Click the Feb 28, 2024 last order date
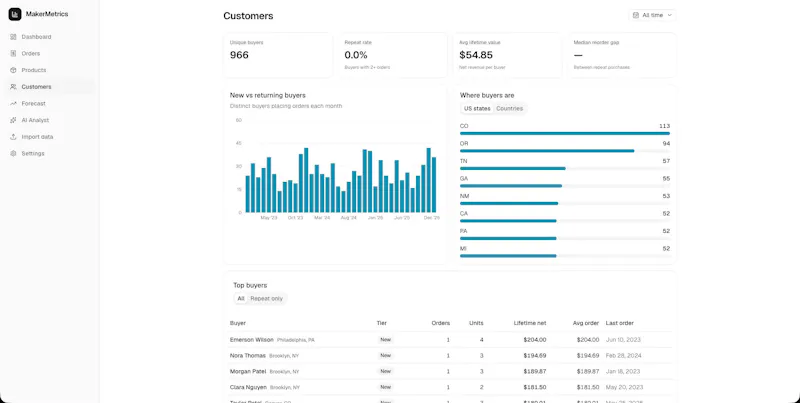Screen dimensions: 800x403 (x=623, y=356)
